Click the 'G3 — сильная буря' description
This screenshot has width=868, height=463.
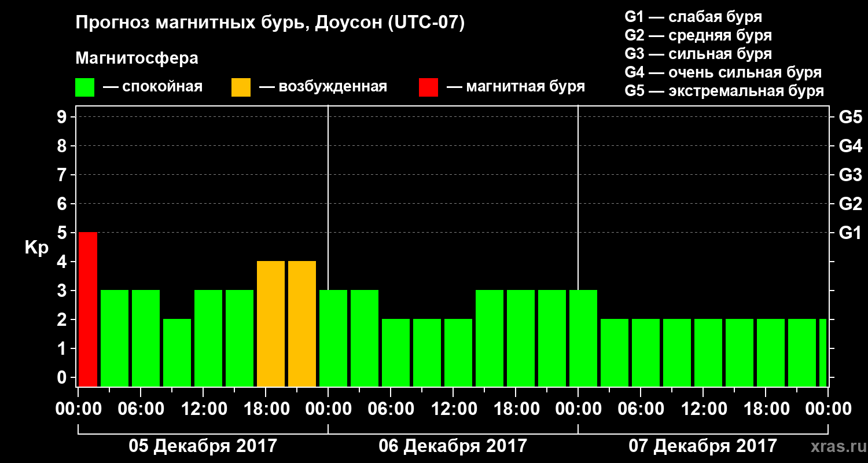point(698,54)
